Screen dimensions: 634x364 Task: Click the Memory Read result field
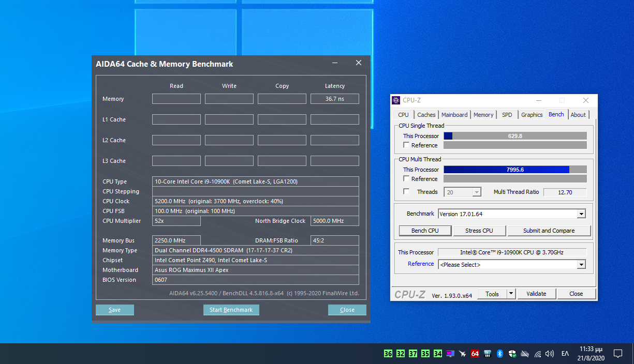coord(176,99)
